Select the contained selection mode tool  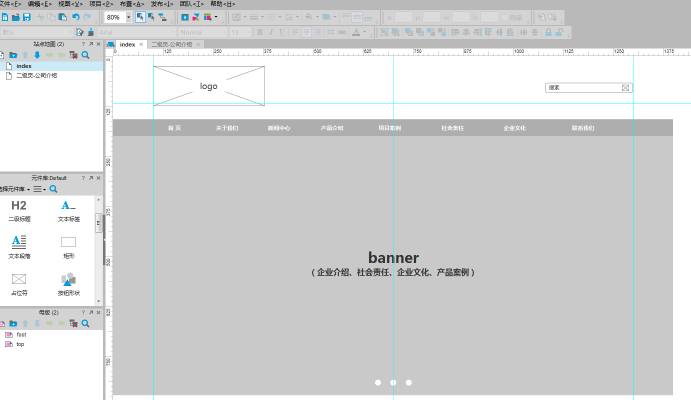pos(151,17)
